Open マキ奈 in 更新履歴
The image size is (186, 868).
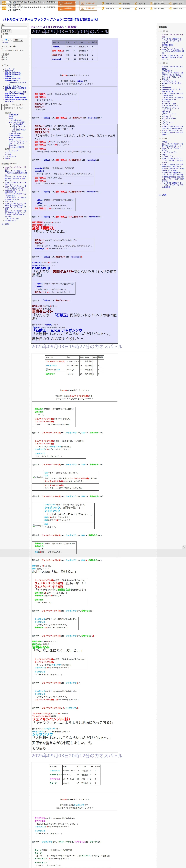tap(164, 142)
